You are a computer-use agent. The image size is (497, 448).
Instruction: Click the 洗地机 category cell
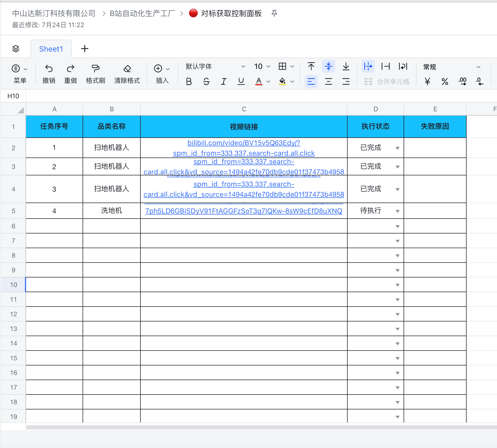click(x=112, y=211)
